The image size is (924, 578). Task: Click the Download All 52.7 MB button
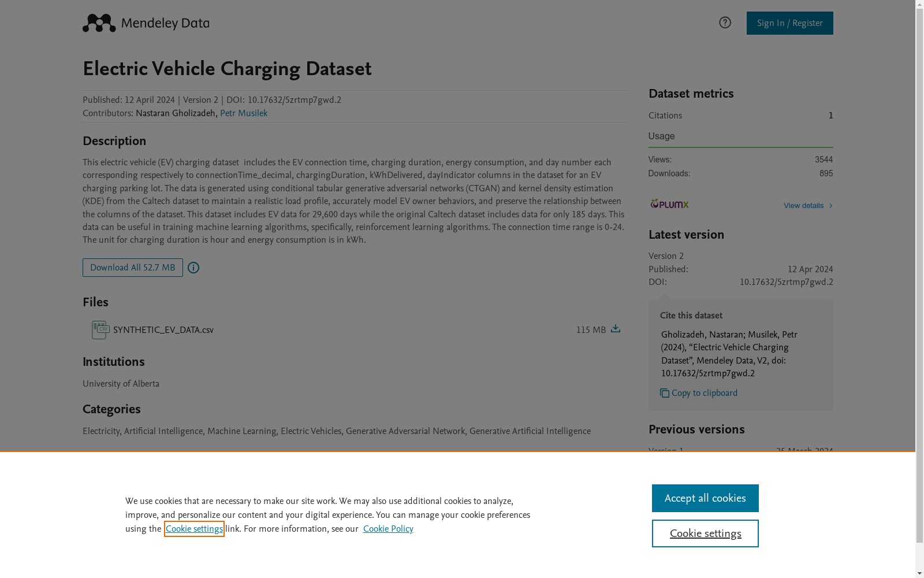click(x=133, y=268)
